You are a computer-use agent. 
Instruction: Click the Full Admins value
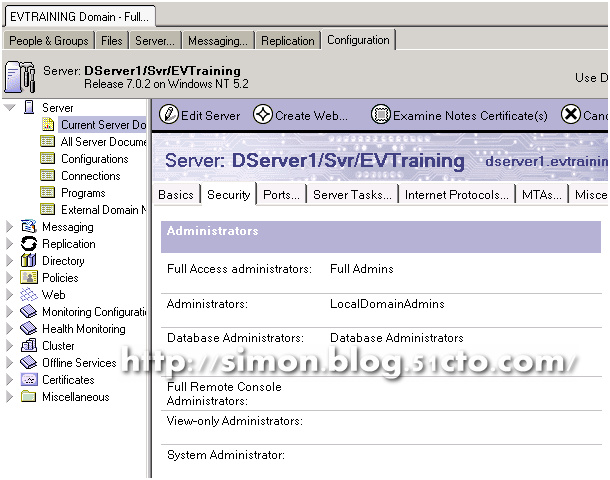tap(362, 269)
